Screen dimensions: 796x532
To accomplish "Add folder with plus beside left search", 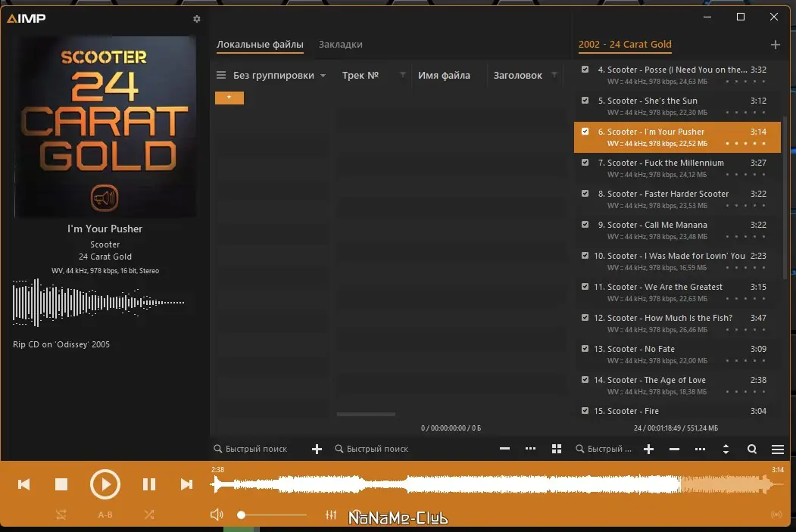I will tap(317, 449).
